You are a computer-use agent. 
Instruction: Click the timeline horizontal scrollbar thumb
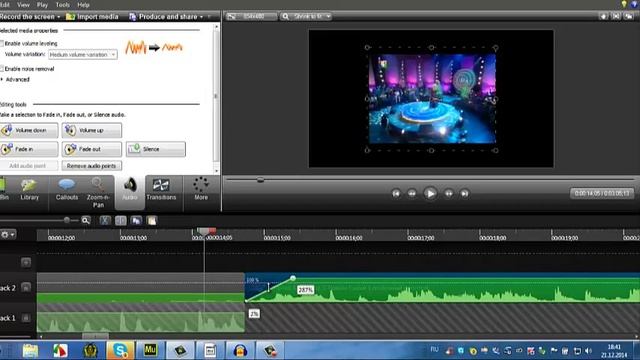[96, 336]
